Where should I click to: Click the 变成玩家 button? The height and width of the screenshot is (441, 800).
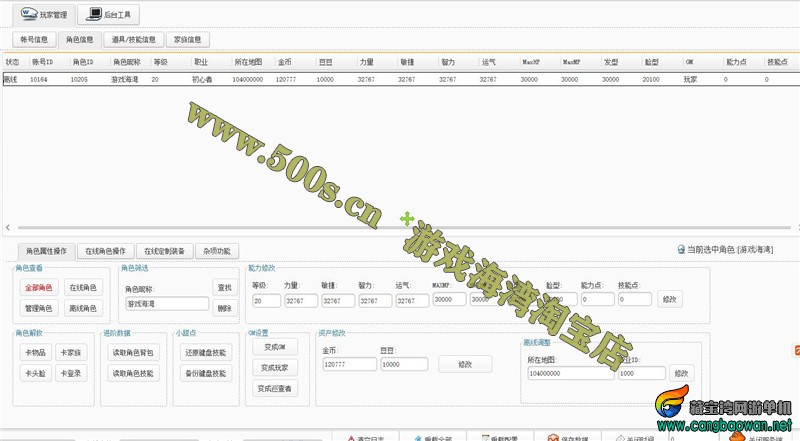click(x=275, y=368)
